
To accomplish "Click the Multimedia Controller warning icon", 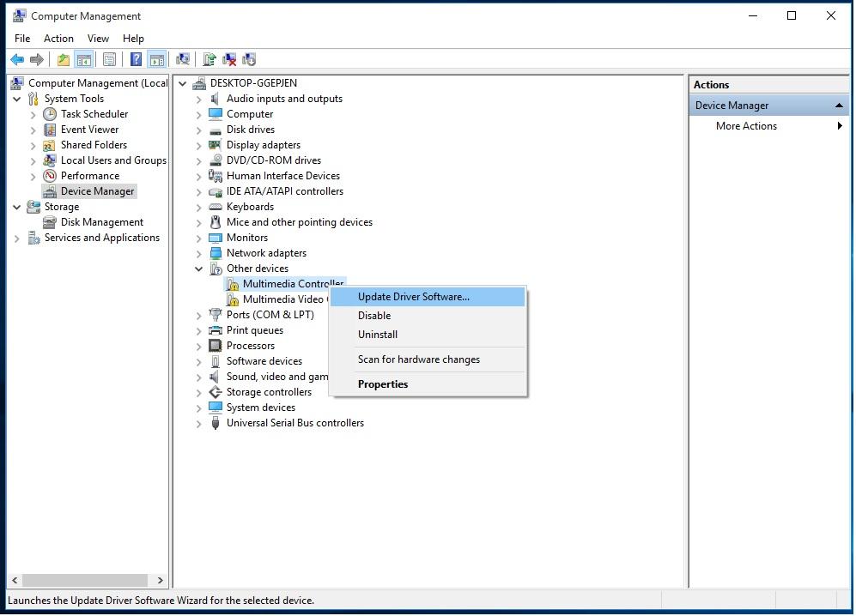I will (x=233, y=284).
